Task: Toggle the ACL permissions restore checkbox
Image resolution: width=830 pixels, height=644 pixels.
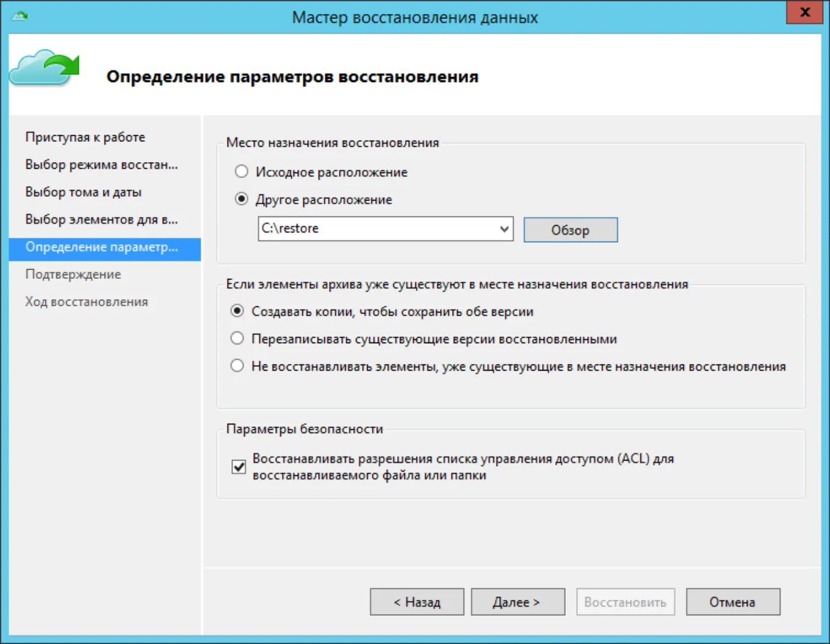Action: coord(239,467)
